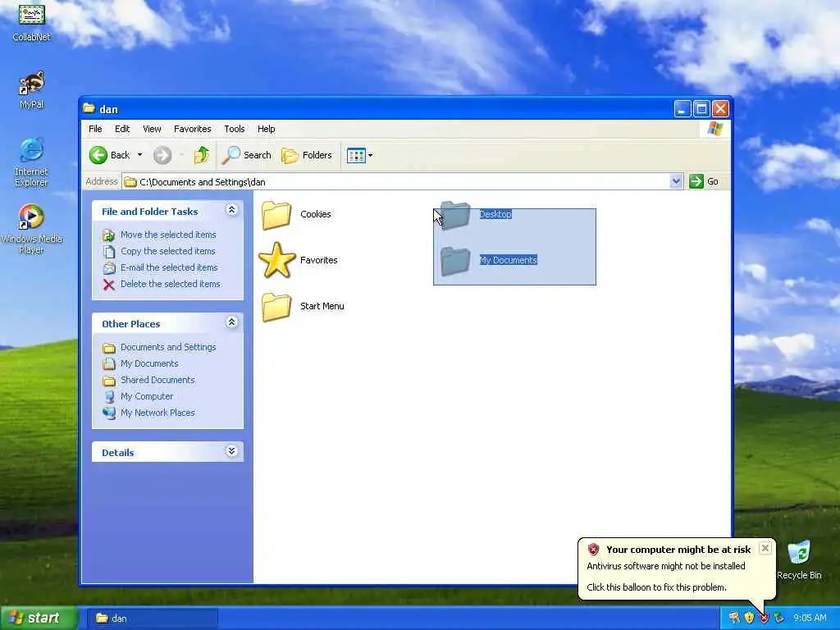Open the Recycle Bin
Image resolution: width=840 pixels, height=630 pixels.
click(799, 559)
